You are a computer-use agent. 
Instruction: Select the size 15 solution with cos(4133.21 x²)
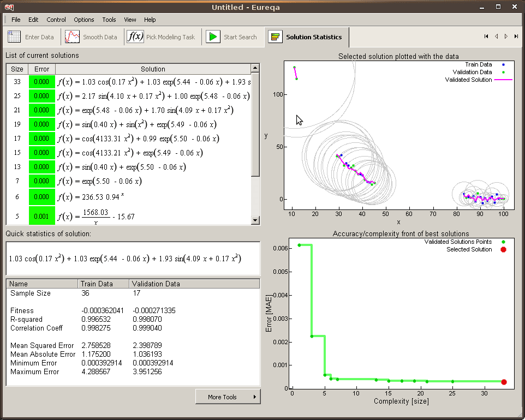tap(129, 153)
